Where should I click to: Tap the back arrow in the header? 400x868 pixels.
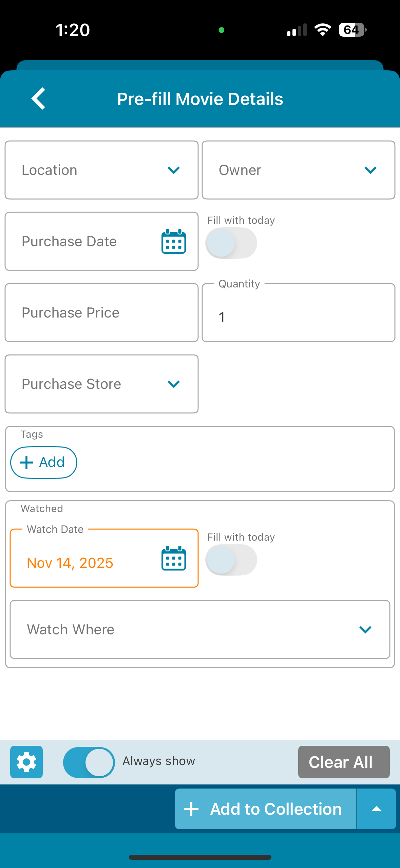click(38, 99)
